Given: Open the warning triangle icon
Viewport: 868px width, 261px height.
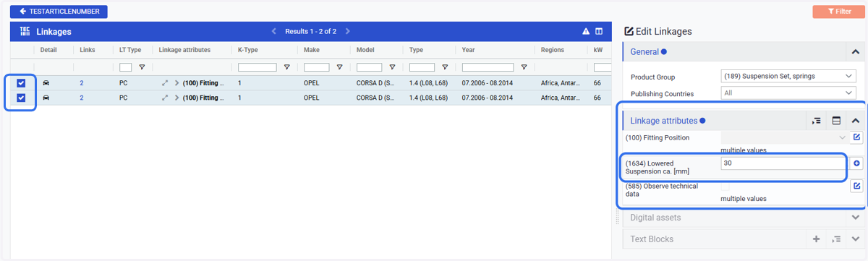Looking at the screenshot, I should (587, 32).
